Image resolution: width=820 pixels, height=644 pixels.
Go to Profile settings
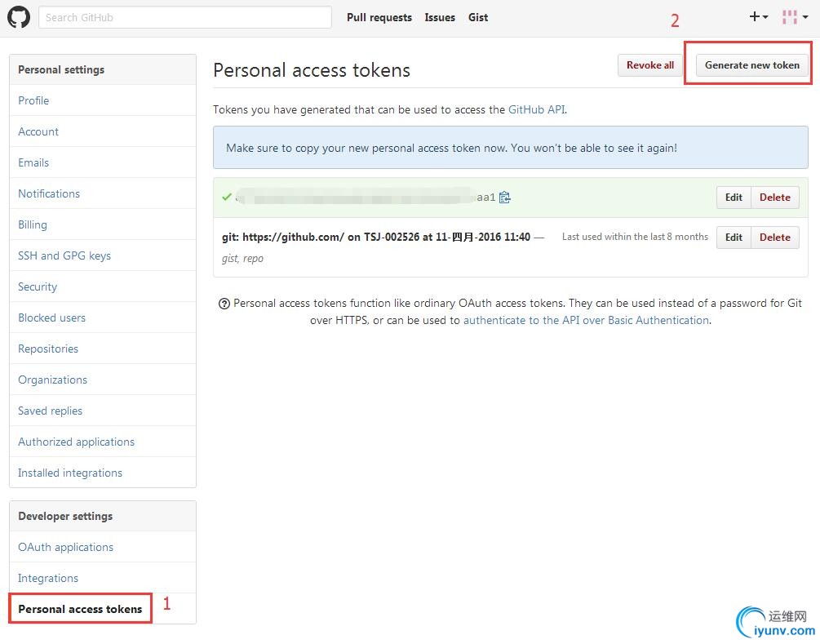click(103, 100)
